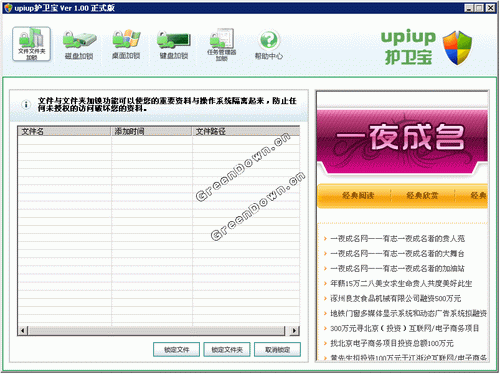Sort by the 文件路径 column header
Screen dimensions: 500x374
[246, 131]
